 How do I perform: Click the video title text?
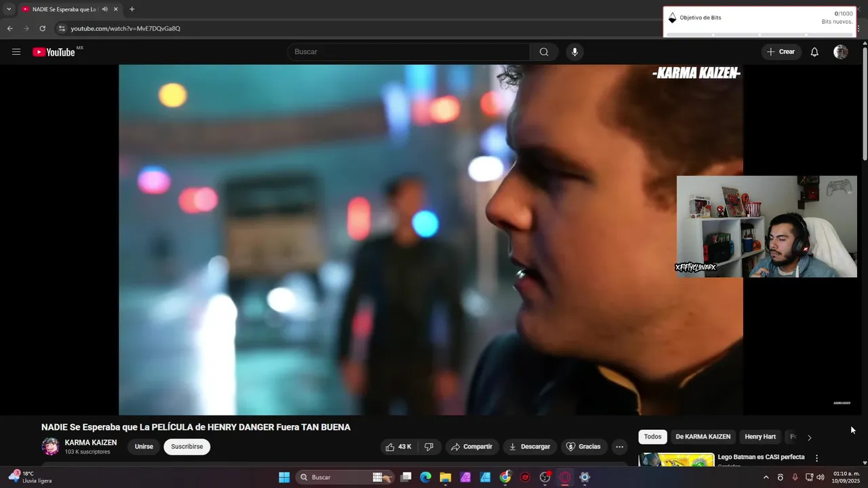pos(196,427)
